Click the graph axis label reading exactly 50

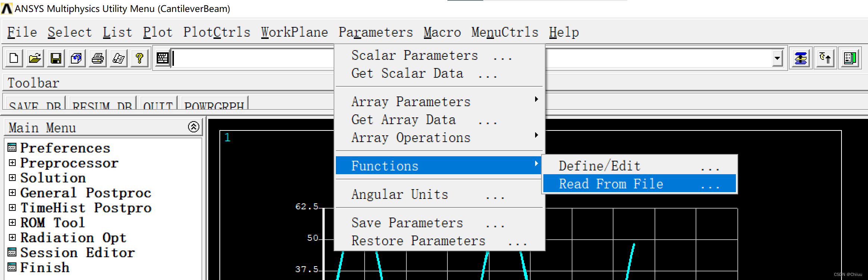[x=313, y=238]
